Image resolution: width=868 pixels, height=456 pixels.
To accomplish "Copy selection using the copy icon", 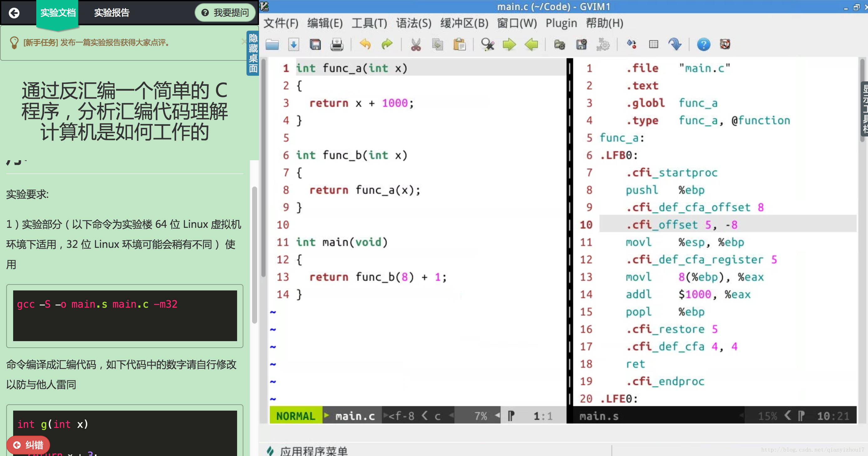I will 437,44.
